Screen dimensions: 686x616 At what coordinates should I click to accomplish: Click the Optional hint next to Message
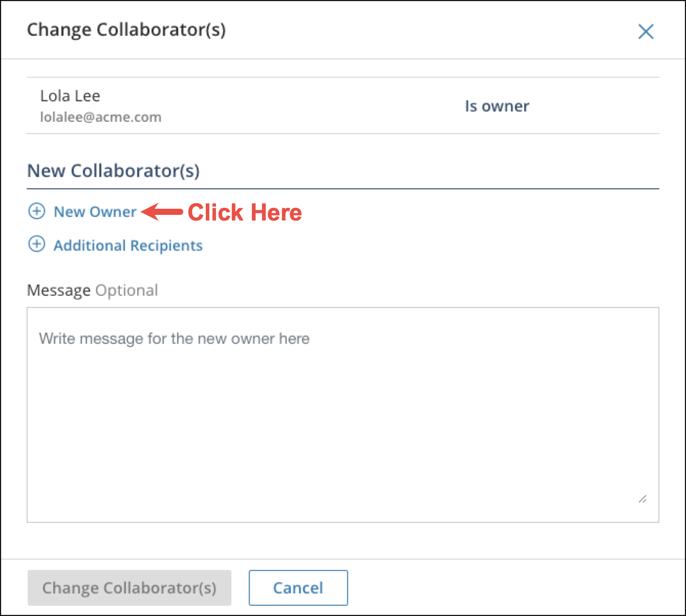click(x=126, y=291)
